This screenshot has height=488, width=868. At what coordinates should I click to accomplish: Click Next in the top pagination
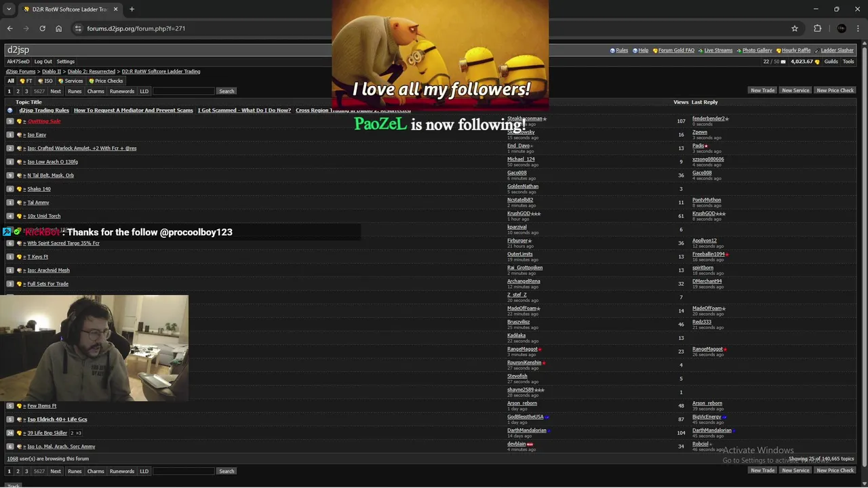[x=56, y=91]
